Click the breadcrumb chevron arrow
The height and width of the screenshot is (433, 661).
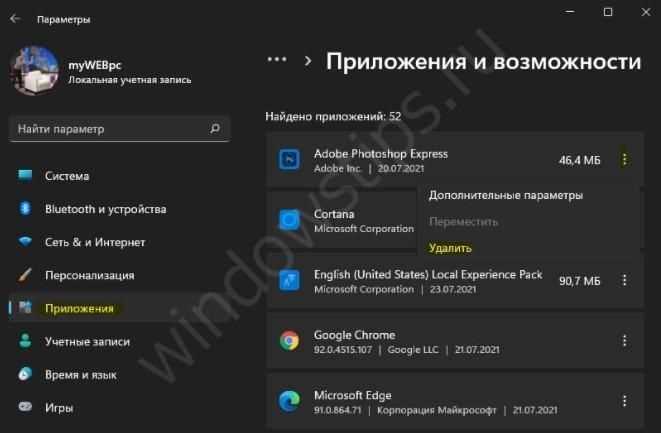pyautogui.click(x=308, y=62)
